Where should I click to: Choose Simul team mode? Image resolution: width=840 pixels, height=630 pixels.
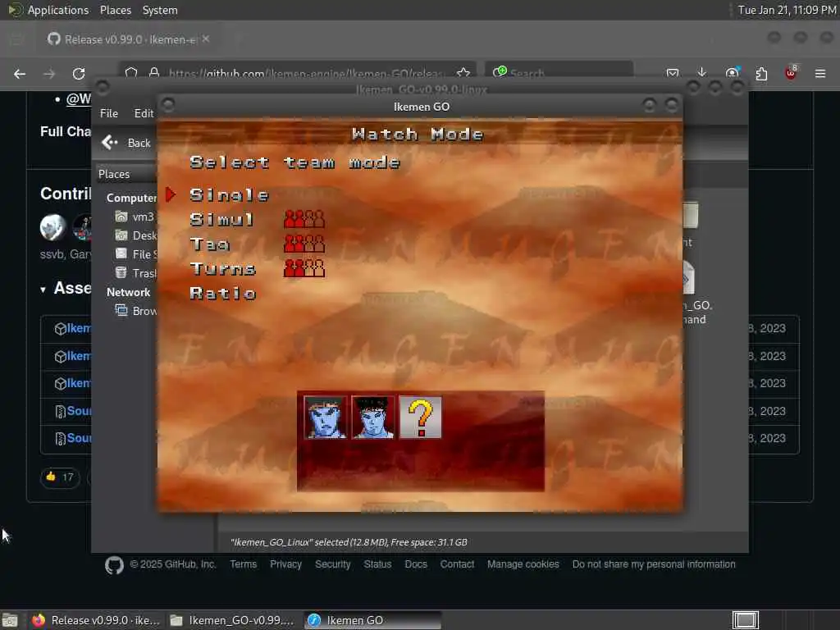(221, 220)
